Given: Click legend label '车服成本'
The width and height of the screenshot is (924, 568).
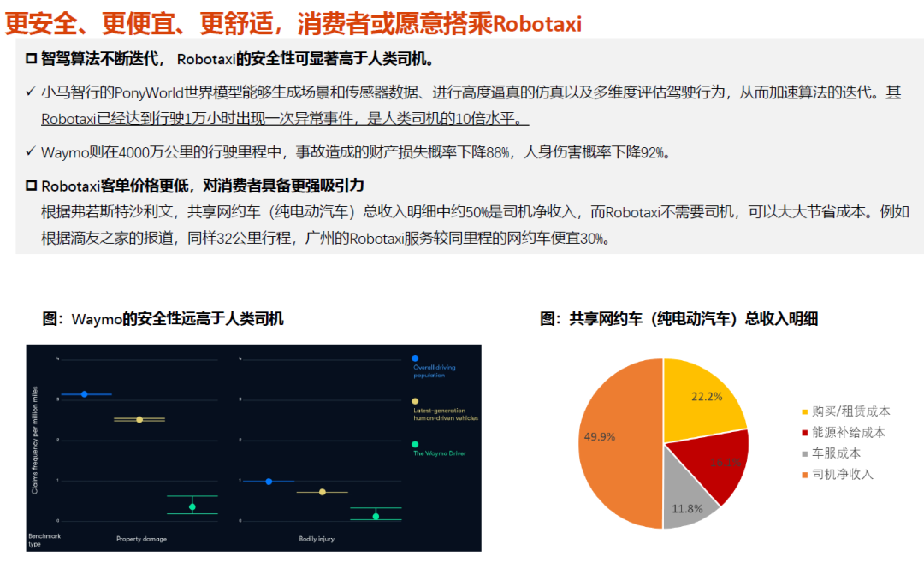Looking at the screenshot, I should point(836,453).
